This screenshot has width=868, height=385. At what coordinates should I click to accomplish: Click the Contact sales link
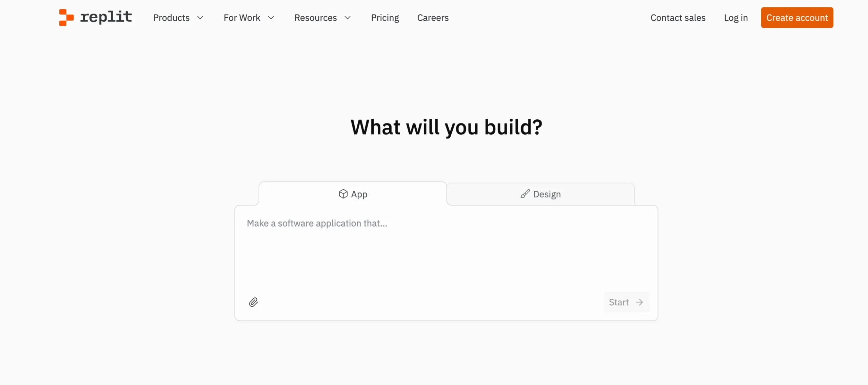click(678, 18)
